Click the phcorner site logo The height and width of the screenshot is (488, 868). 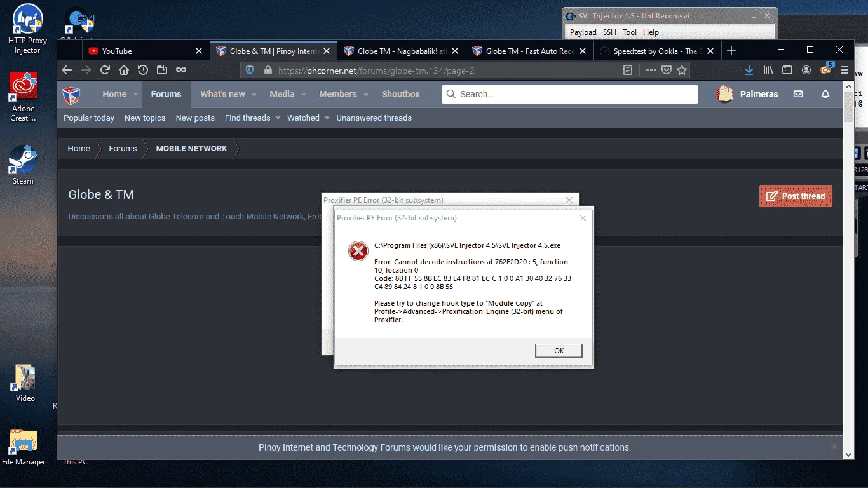71,95
